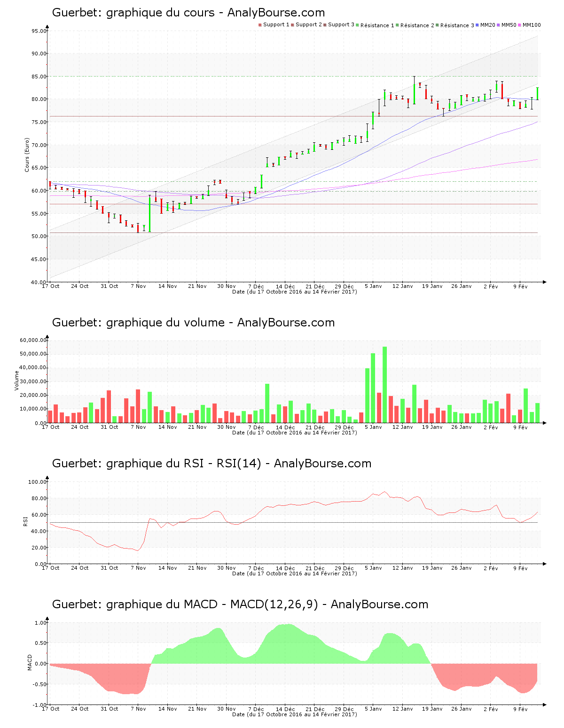Click the tall green candlestick after 7 Nov
This screenshot has width=564, height=728.
click(x=149, y=214)
